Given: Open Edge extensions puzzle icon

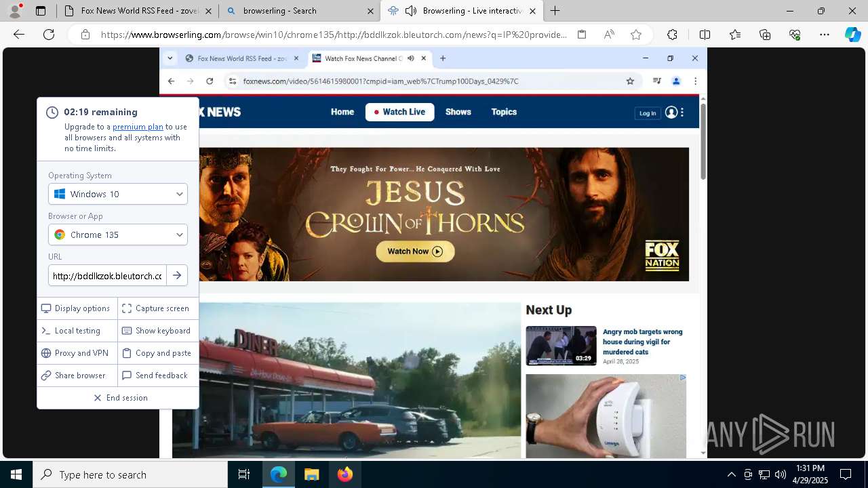Looking at the screenshot, I should 672,35.
